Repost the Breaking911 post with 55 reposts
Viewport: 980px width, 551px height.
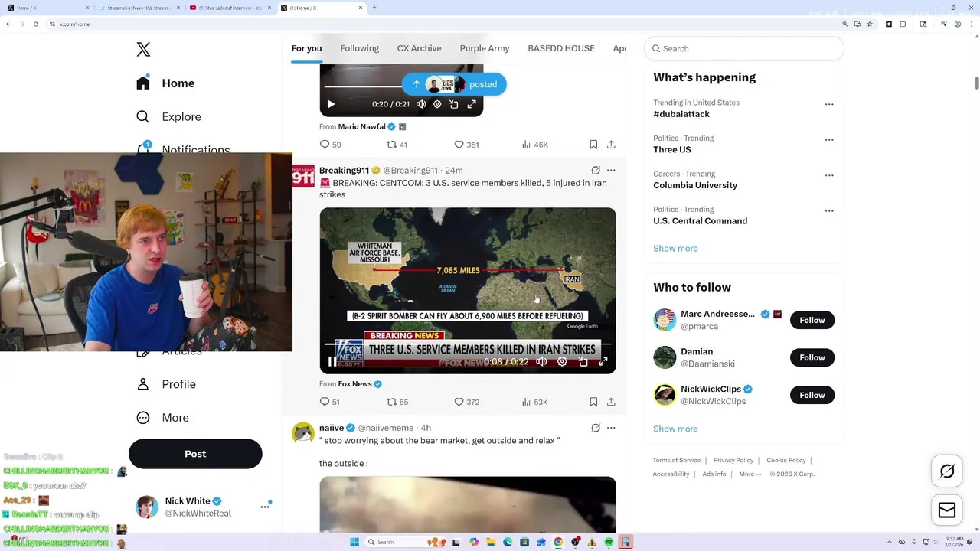click(397, 402)
